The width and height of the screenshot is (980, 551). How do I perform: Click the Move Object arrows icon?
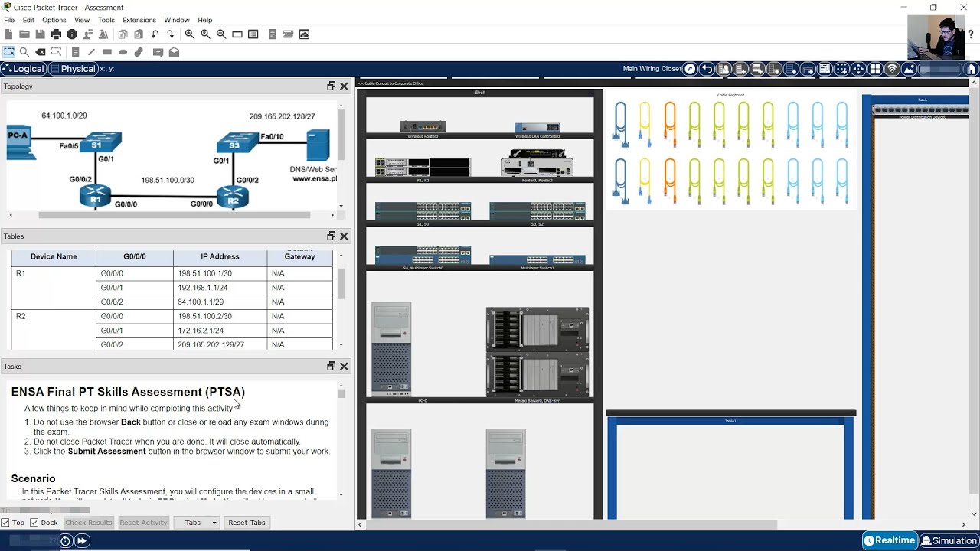[x=858, y=69]
